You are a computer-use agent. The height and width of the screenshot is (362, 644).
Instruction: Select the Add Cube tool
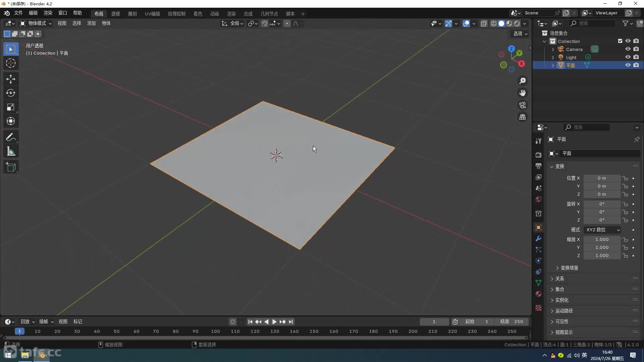point(11,167)
